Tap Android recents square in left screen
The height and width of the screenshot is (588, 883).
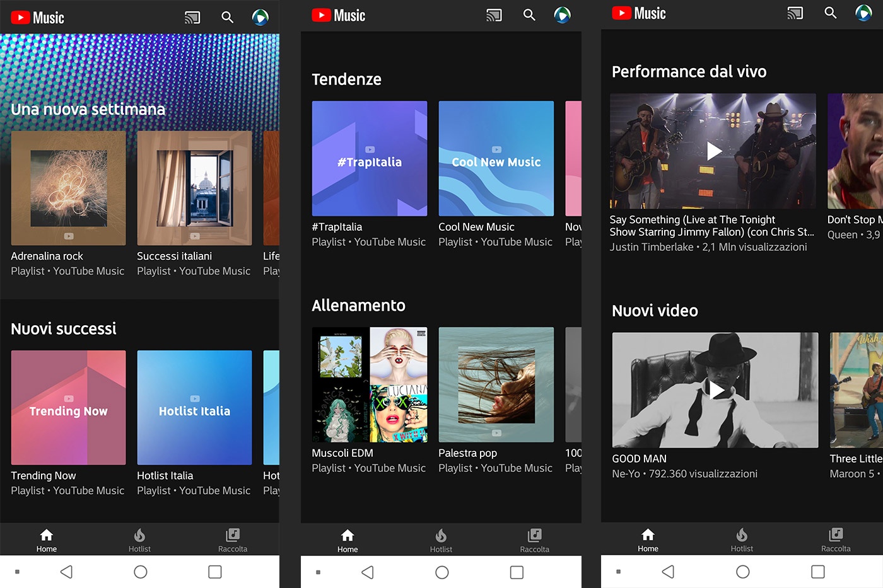click(215, 572)
